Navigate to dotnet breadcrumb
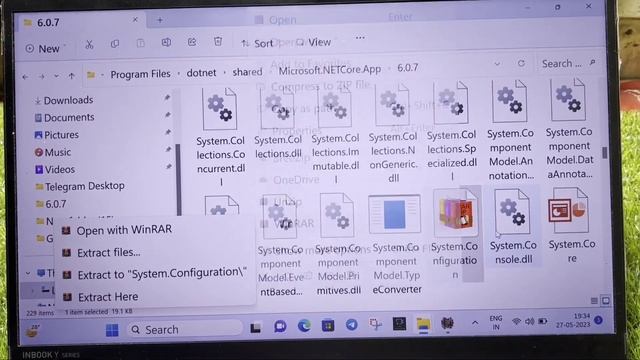The height and width of the screenshot is (360, 640). pos(201,73)
